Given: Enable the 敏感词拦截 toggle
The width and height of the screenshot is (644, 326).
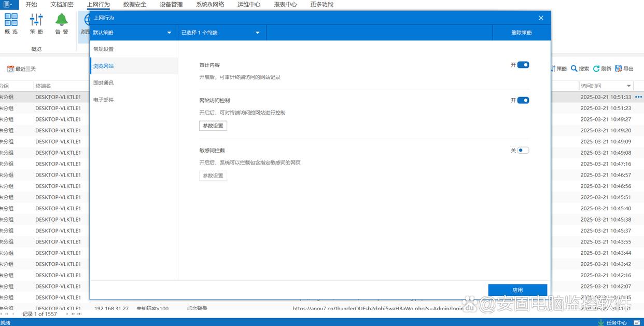Looking at the screenshot, I should click(x=523, y=151).
